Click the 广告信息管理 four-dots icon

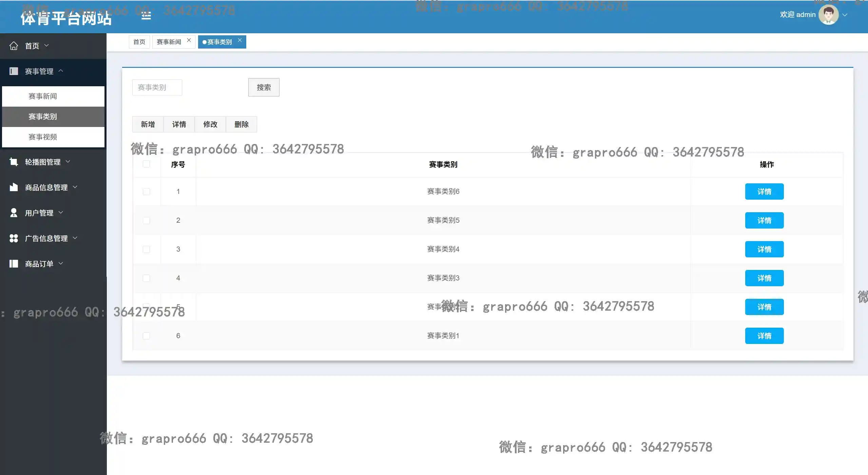(14, 238)
